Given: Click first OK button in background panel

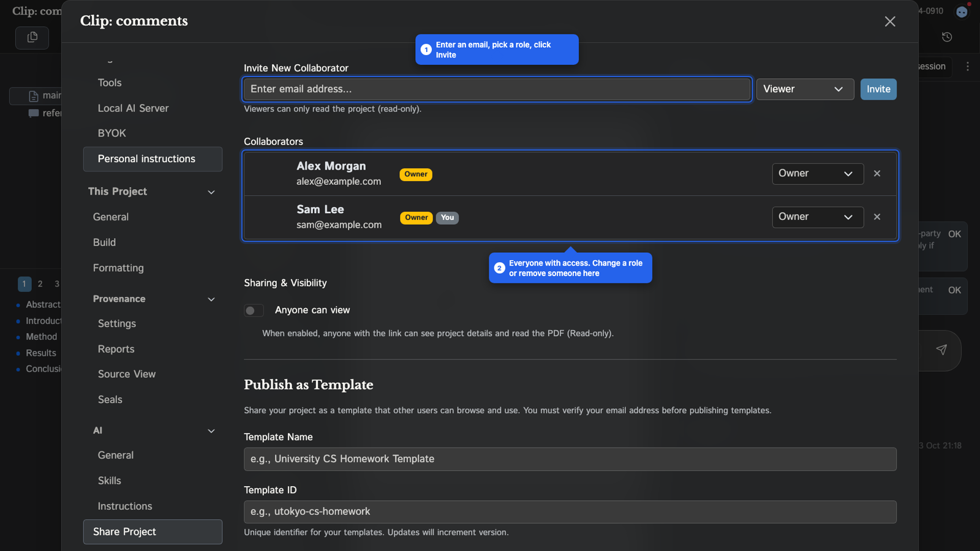Looking at the screenshot, I should coord(954,234).
